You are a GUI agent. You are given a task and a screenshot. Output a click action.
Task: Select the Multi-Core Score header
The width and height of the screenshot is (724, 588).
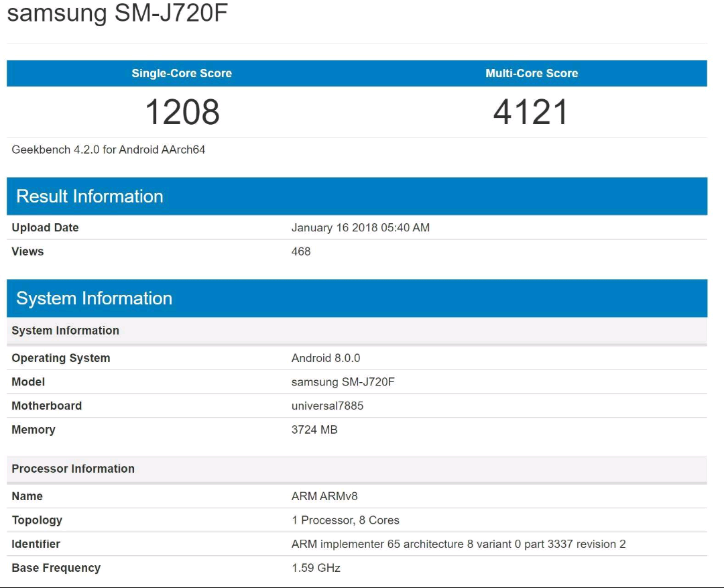click(x=532, y=74)
